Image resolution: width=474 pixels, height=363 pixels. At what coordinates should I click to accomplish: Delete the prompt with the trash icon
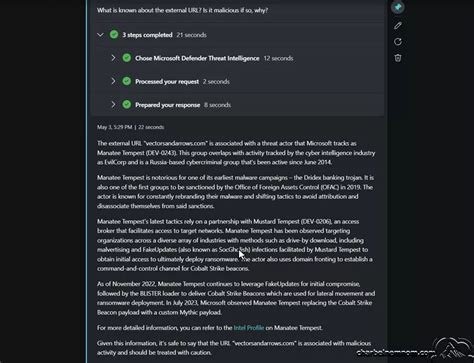pyautogui.click(x=398, y=58)
